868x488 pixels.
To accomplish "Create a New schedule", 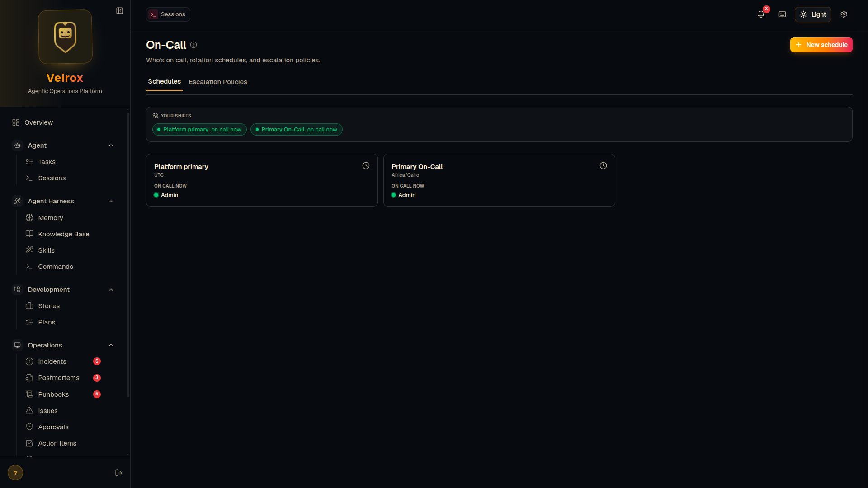I will [x=821, y=45].
